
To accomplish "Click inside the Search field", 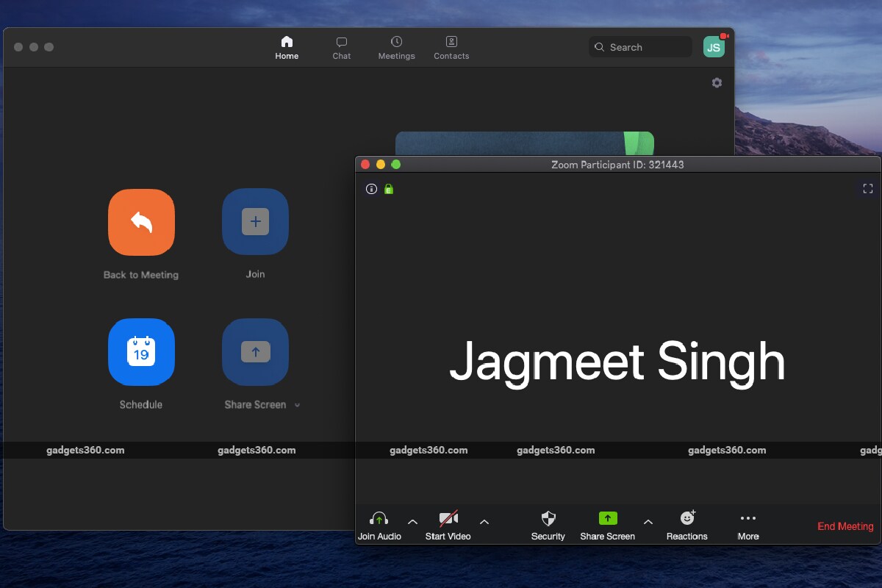I will [x=639, y=46].
